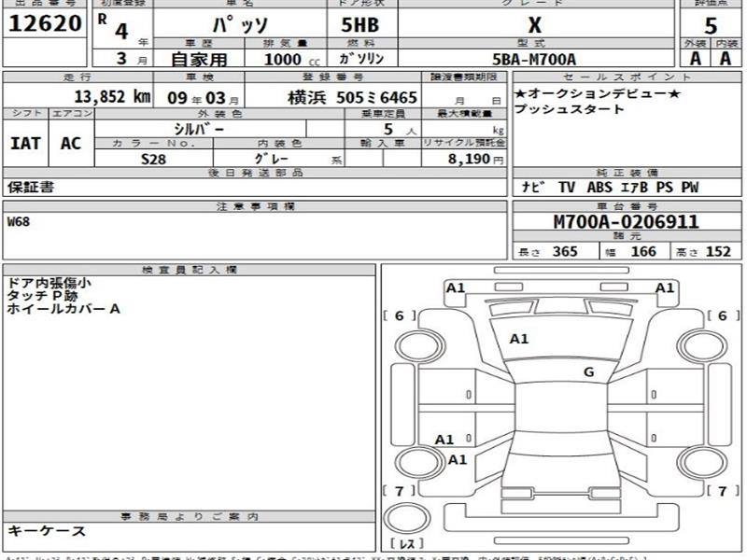Screen dimensions: 747x560
Task: Click the color number S28
Action: 153,159
